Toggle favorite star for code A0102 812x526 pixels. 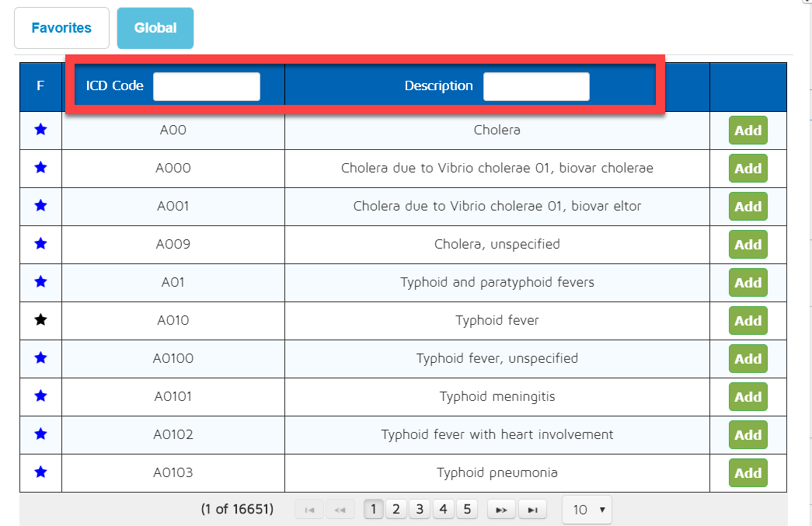pyautogui.click(x=40, y=434)
